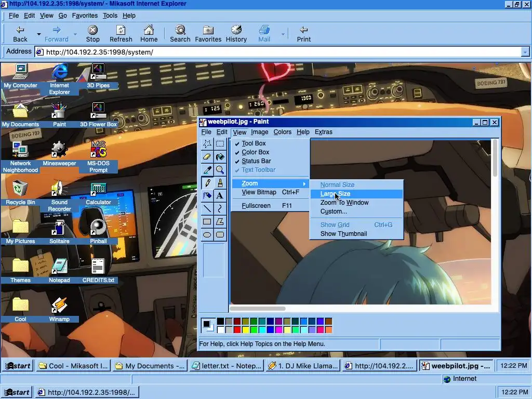This screenshot has height=399, width=532.
Task: Click Paint's horizontal scrollbar thumb
Action: coord(258,309)
